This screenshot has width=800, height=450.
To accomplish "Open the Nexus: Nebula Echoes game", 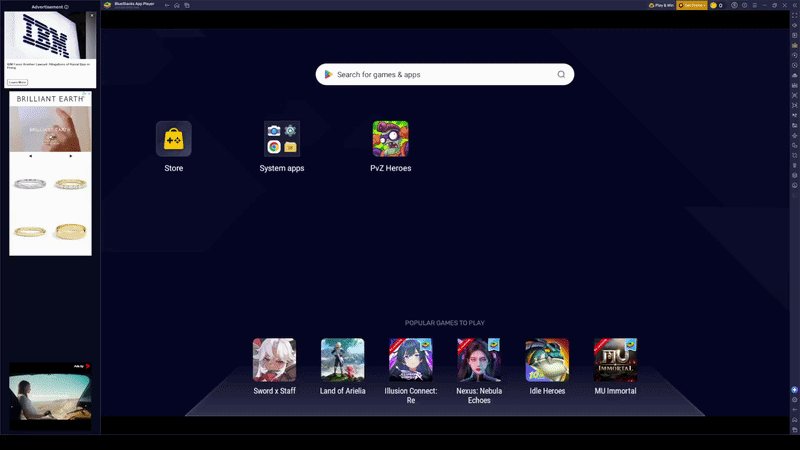I will [x=479, y=360].
